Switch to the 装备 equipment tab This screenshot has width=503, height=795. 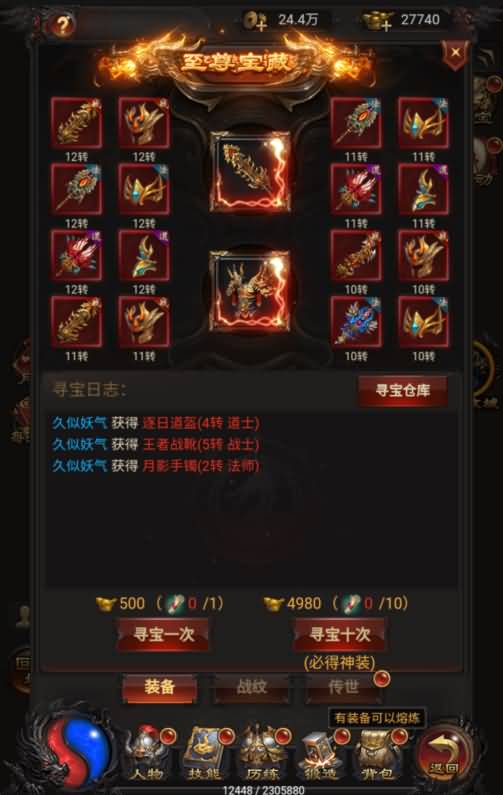159,688
